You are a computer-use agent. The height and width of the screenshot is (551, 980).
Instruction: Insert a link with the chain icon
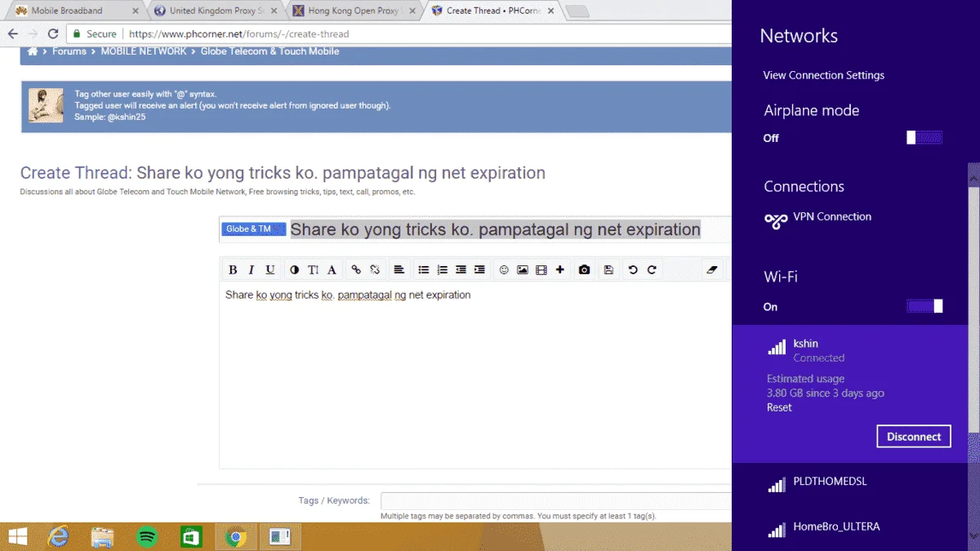click(355, 270)
